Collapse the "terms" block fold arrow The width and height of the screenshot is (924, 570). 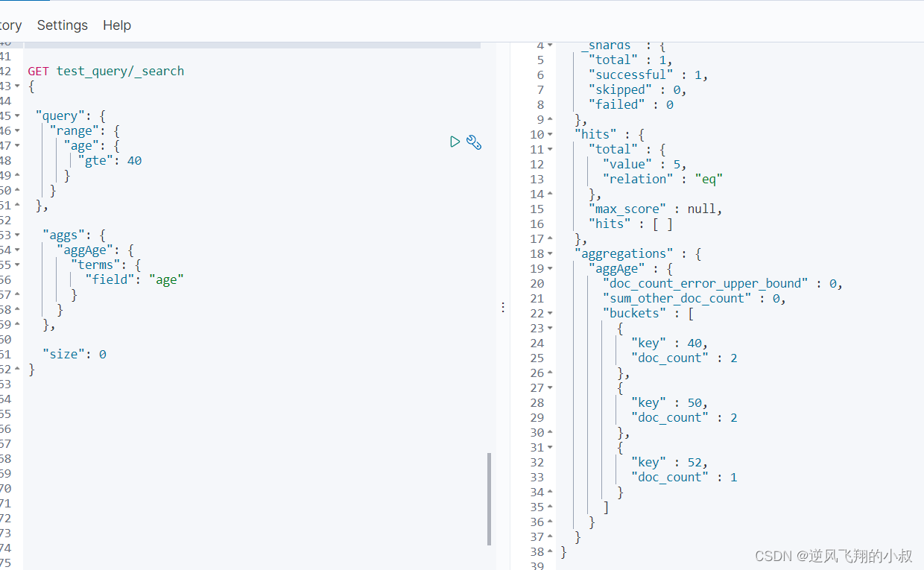17,265
